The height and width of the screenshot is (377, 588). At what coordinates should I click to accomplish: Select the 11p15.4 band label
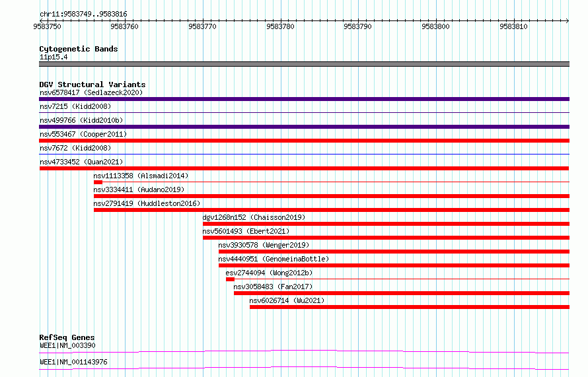[54, 57]
